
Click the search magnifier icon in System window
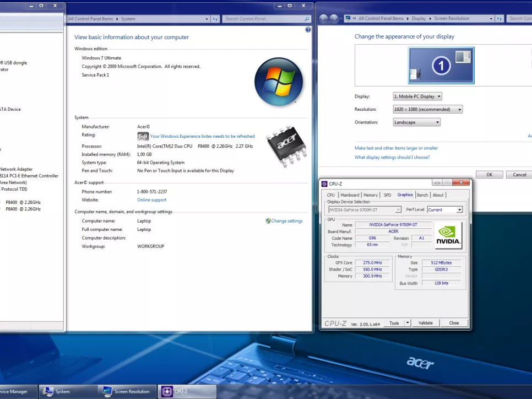pos(306,19)
